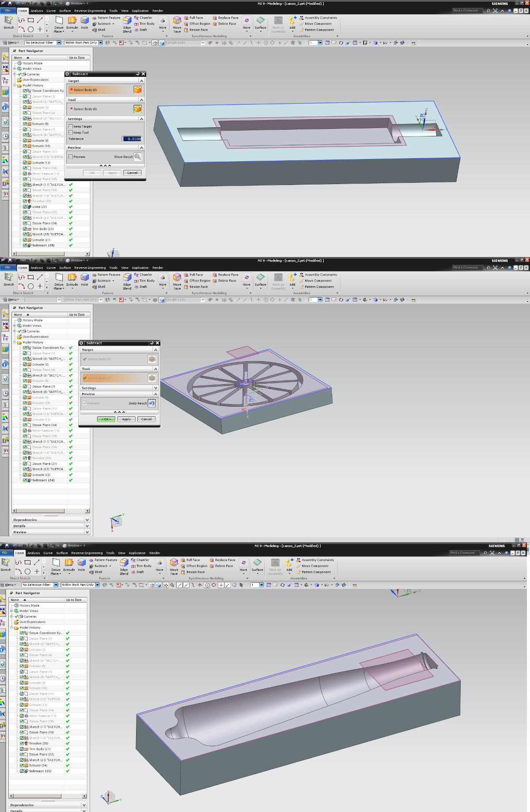Click Shell in top window ribbon
This screenshot has height=812, width=530.
(x=99, y=30)
